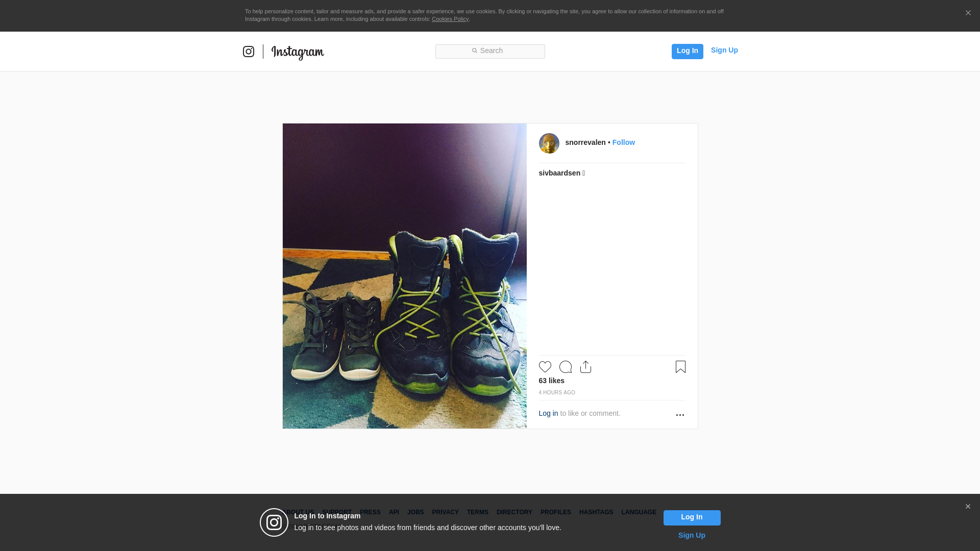This screenshot has width=980, height=551.
Task: Click Sign Up in the bottom banner
Action: point(692,535)
